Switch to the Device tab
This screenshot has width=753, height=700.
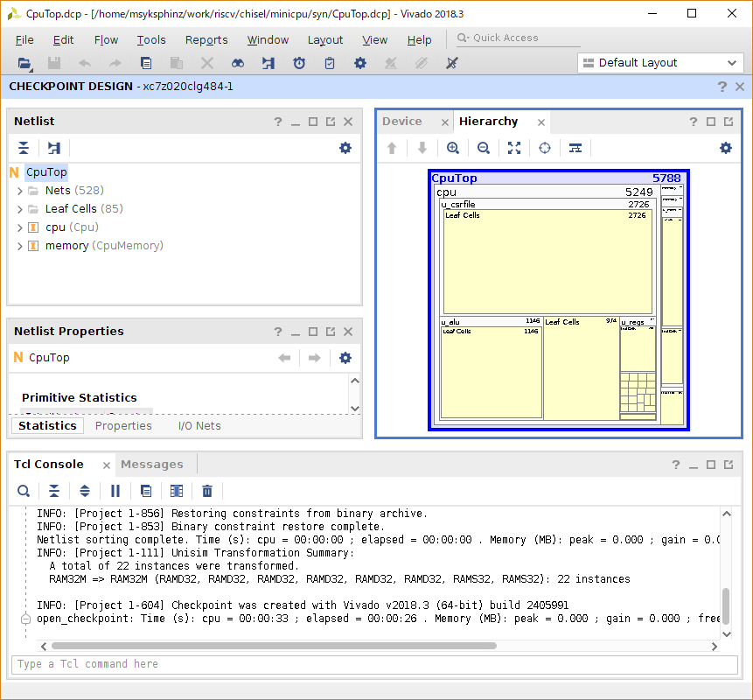pos(402,122)
